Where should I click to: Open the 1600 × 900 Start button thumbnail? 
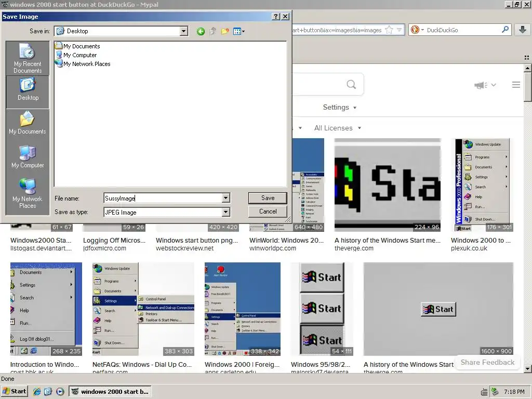[x=438, y=309]
